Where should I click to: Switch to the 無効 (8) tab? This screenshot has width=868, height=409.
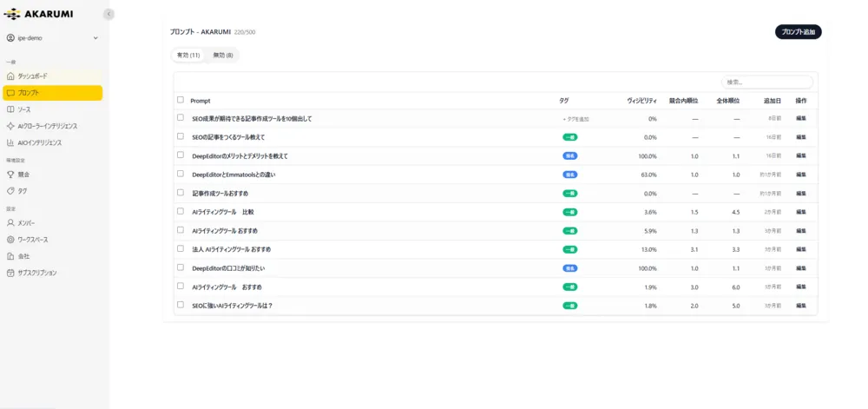click(222, 56)
